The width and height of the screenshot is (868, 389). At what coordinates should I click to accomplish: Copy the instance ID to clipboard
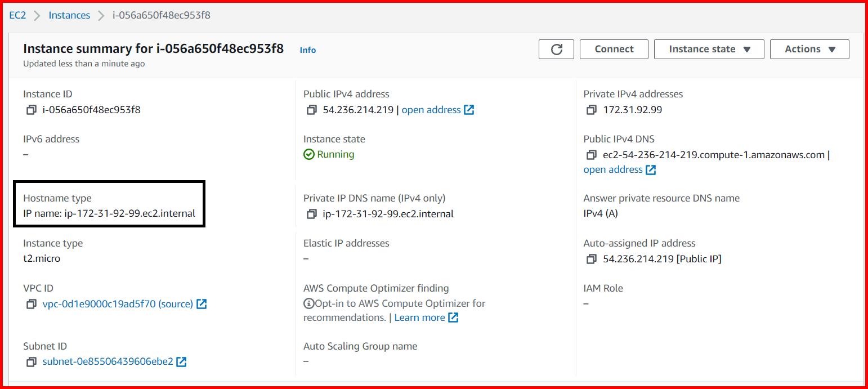click(x=31, y=110)
